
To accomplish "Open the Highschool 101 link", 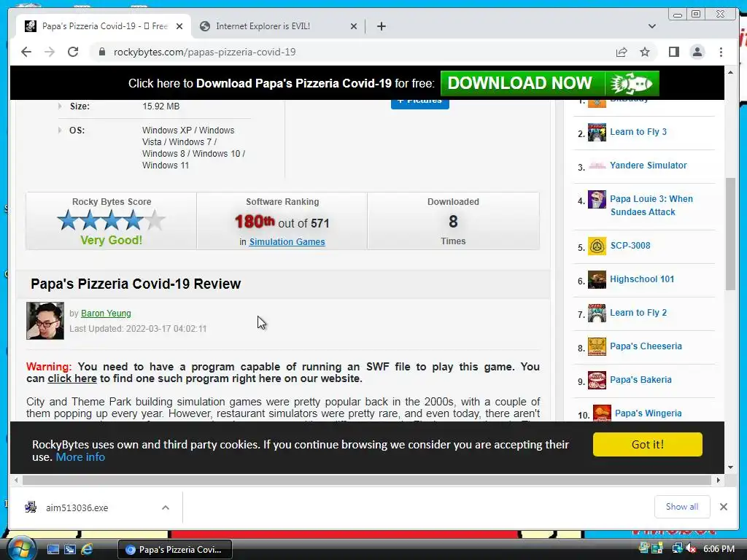I will click(642, 279).
